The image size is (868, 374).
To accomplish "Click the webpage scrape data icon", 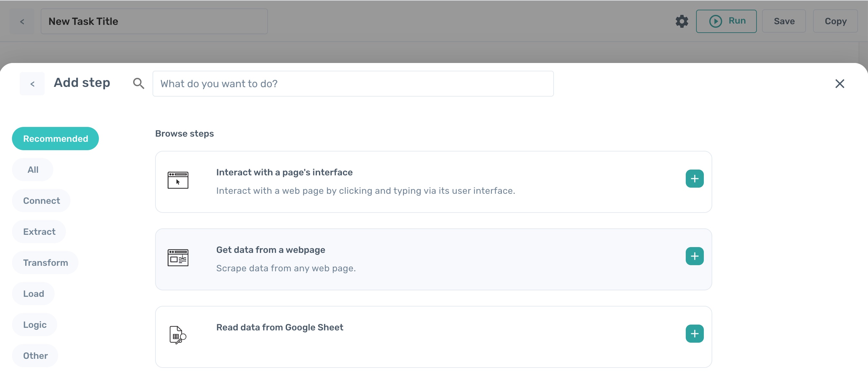I will click(x=178, y=258).
